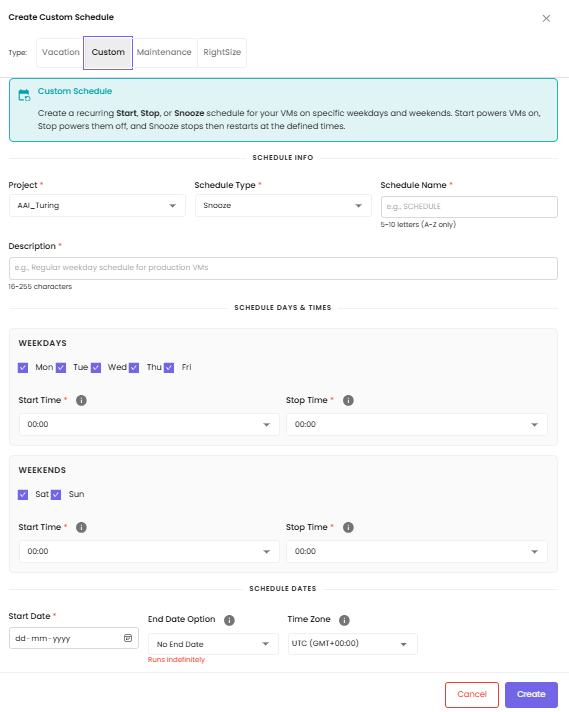The height and width of the screenshot is (712, 569).
Task: Open the Time Zone UTC dropdown
Action: coord(352,644)
